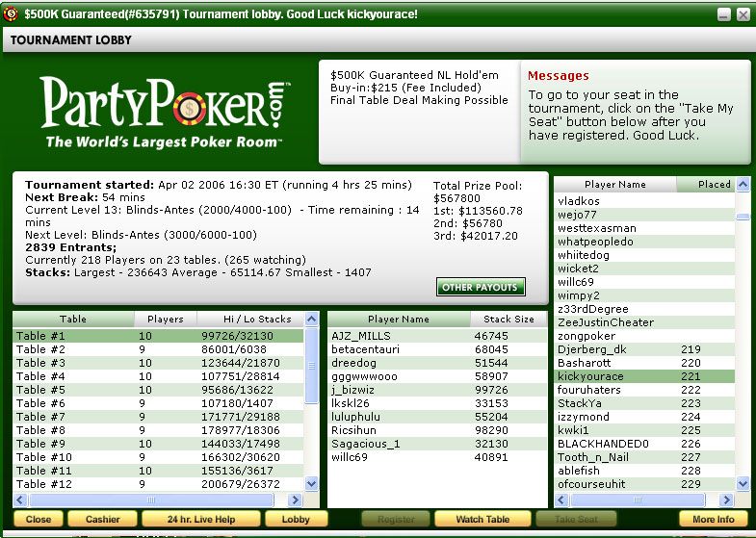Viewport: 756px width, 538px height.
Task: Go back to the main Lobby
Action: (296, 519)
